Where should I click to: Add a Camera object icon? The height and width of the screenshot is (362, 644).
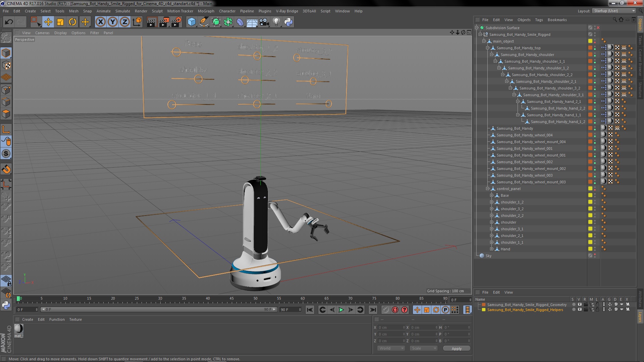coord(264,22)
